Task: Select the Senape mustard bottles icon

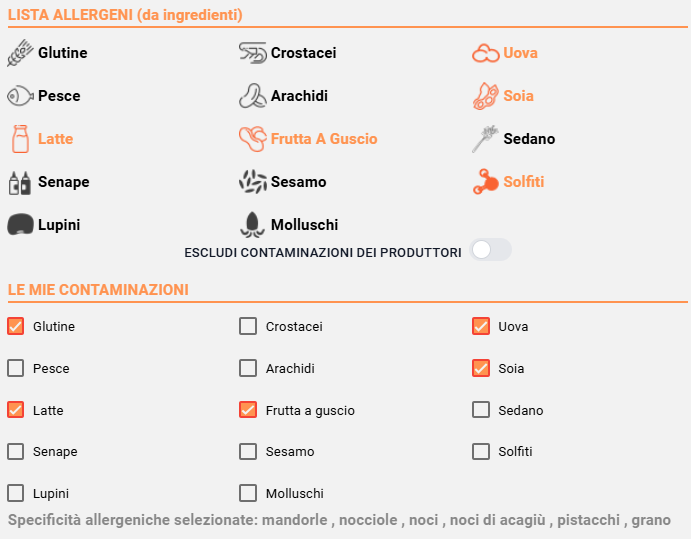Action: point(20,182)
